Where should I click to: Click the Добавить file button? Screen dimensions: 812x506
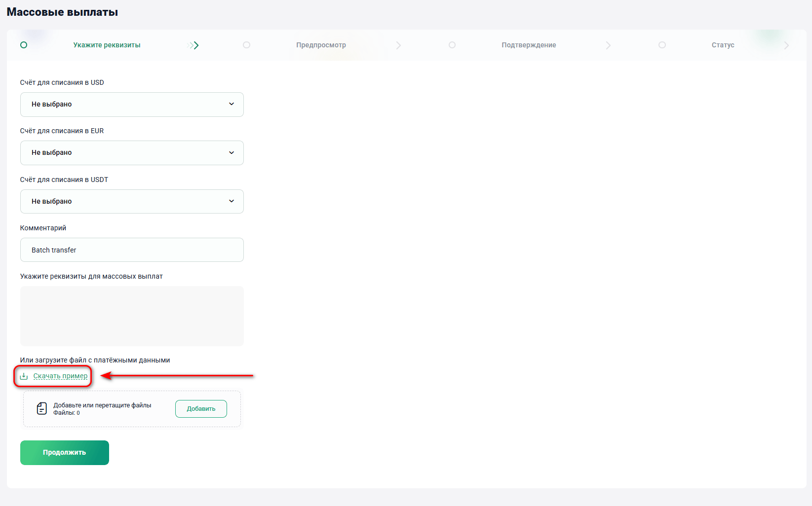(x=201, y=409)
